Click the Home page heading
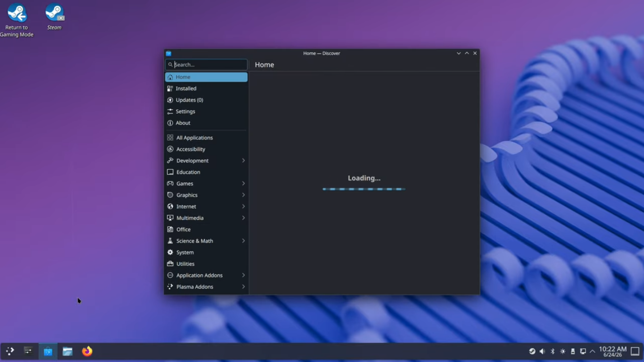Image resolution: width=644 pixels, height=362 pixels. click(265, 65)
